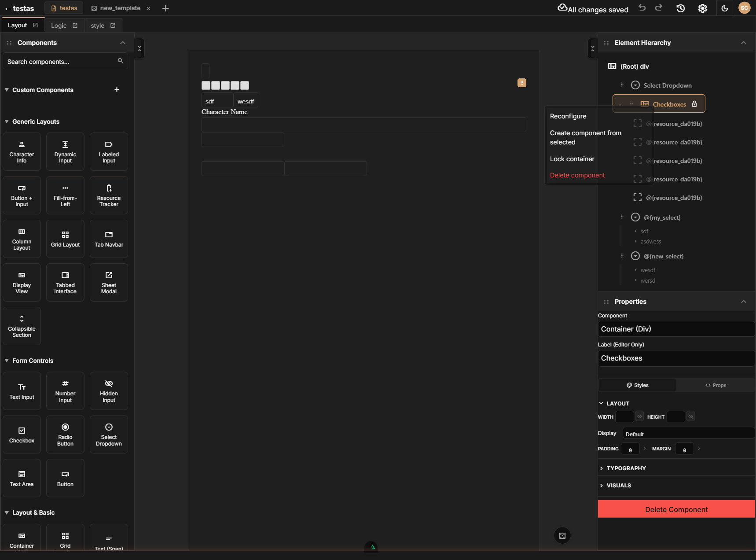Select the Collapsible Section component
The width and height of the screenshot is (756, 560).
(x=22, y=326)
